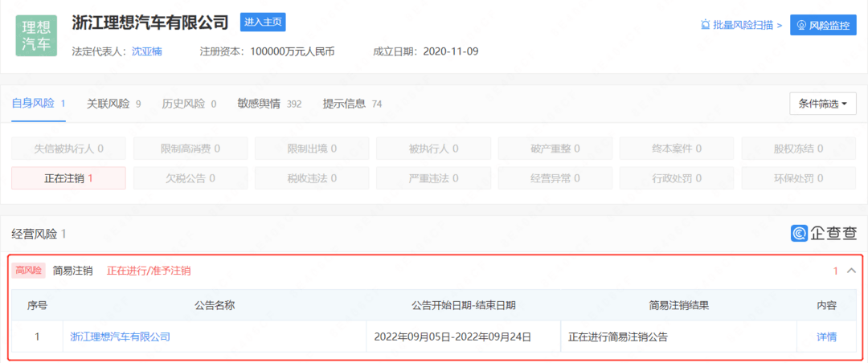Click the 简易注销结果 column header
The width and height of the screenshot is (868, 363).
678,305
